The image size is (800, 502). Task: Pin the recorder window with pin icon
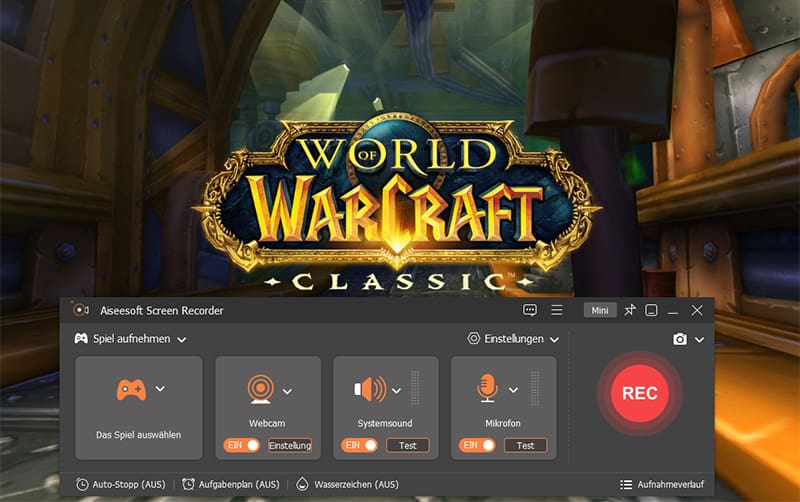click(630, 310)
